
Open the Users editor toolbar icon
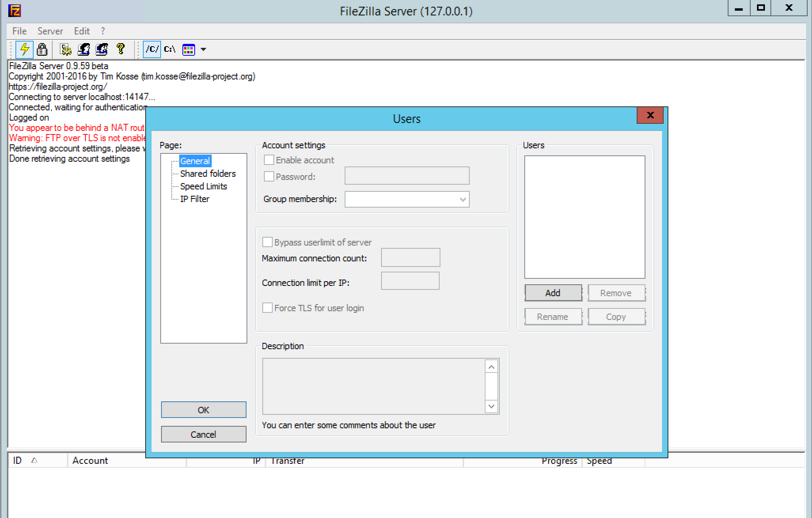(x=83, y=49)
